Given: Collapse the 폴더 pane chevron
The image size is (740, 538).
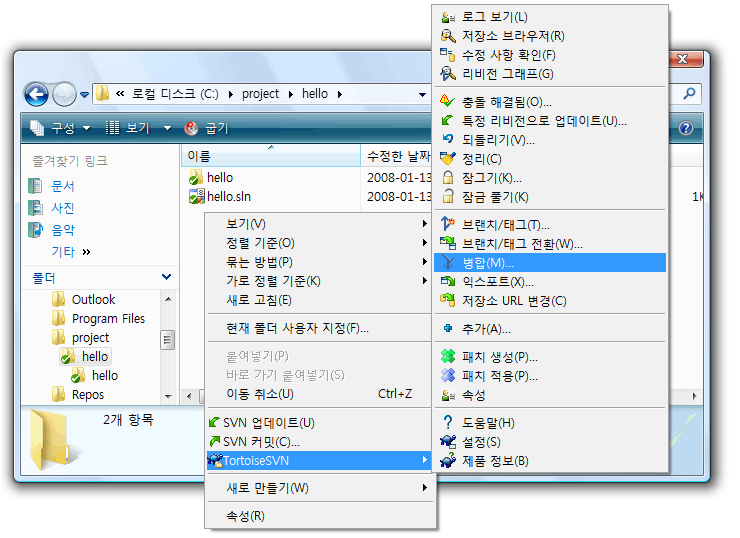Looking at the screenshot, I should (x=166, y=277).
